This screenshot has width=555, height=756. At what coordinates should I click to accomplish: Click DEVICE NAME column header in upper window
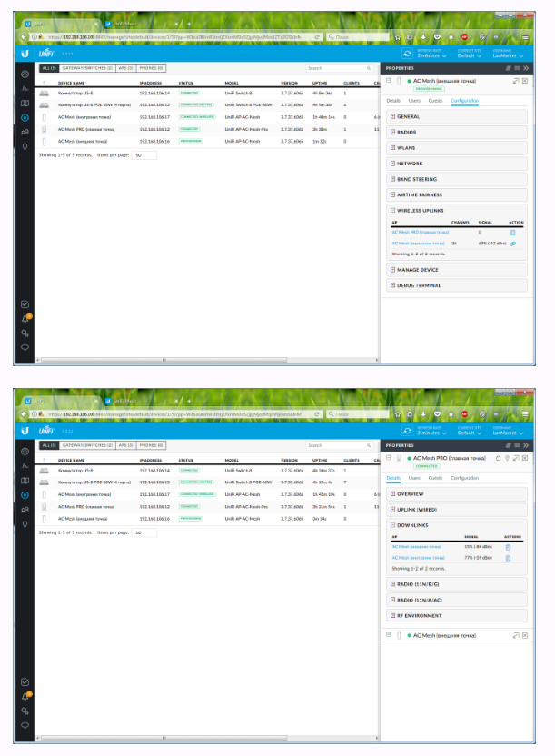tap(71, 83)
